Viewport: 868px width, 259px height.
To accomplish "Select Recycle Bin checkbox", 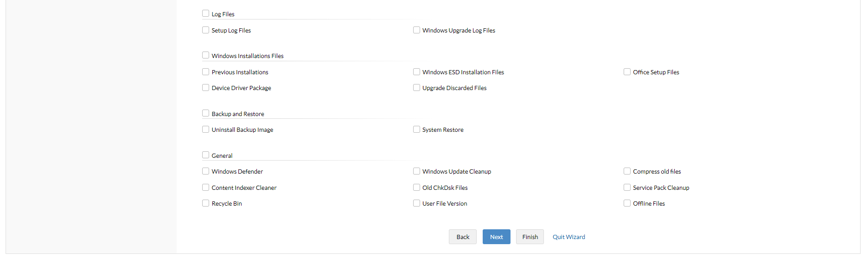I will (205, 203).
